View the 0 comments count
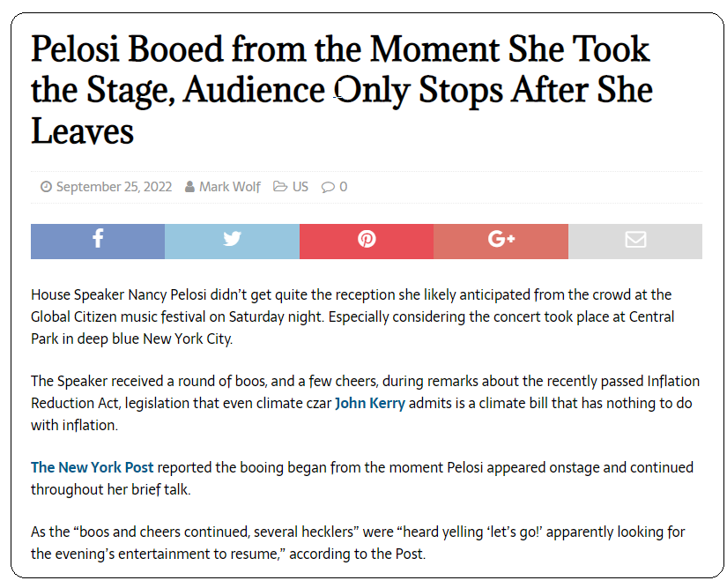The height and width of the screenshot is (588, 727). click(x=344, y=187)
